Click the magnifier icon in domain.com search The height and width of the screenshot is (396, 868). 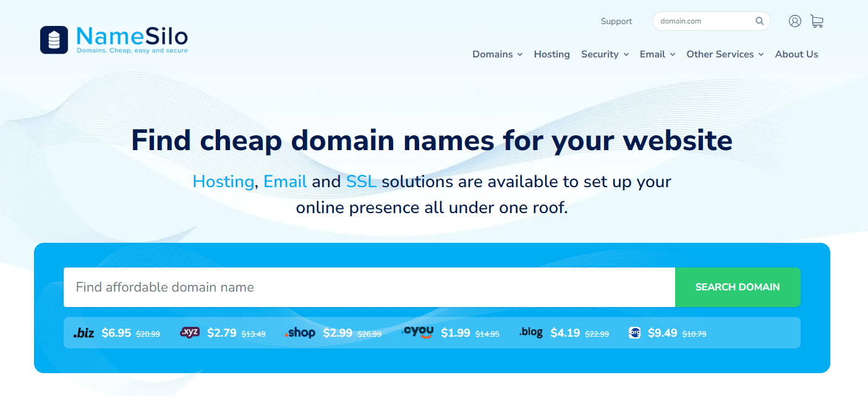coord(760,21)
